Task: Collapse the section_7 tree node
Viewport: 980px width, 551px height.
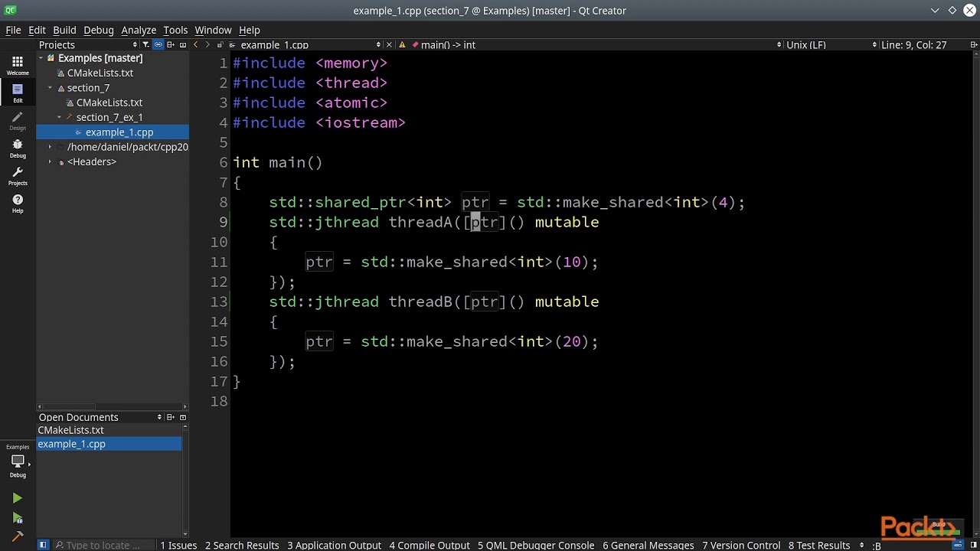Action: [51, 88]
